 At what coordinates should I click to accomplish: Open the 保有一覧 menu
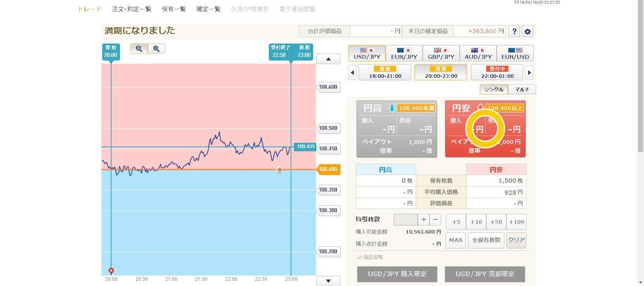point(174,9)
